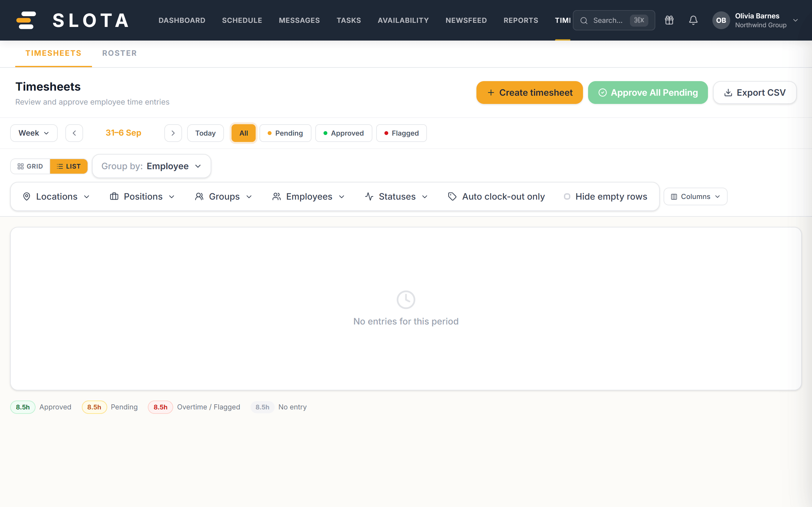This screenshot has width=812, height=507.
Task: Expand the Group by Employee dropdown
Action: [x=152, y=166]
